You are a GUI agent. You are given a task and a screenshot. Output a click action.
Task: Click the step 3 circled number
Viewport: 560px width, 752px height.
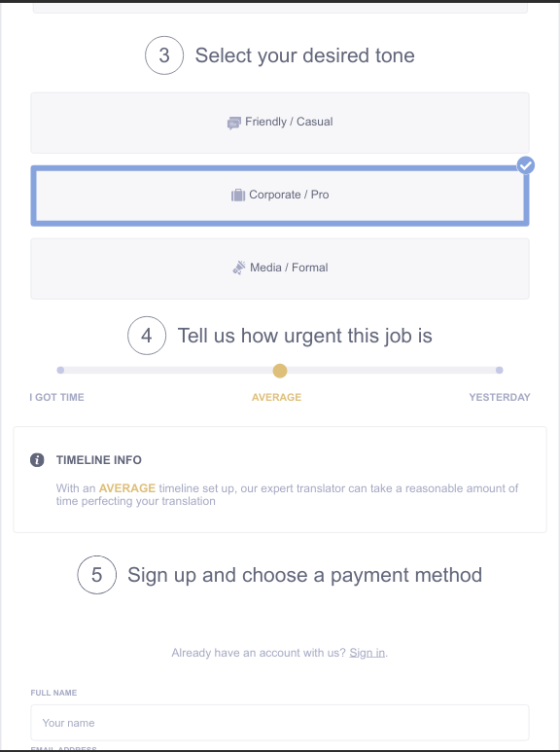pos(164,55)
